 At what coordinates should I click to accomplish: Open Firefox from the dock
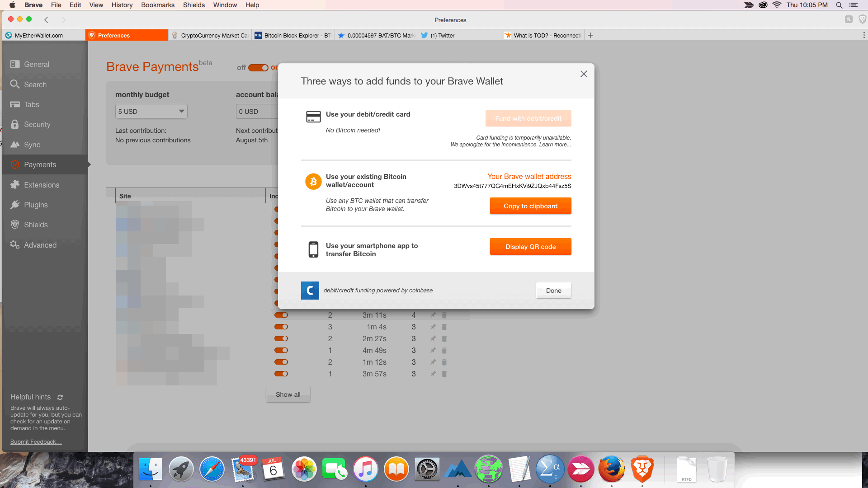click(x=612, y=469)
